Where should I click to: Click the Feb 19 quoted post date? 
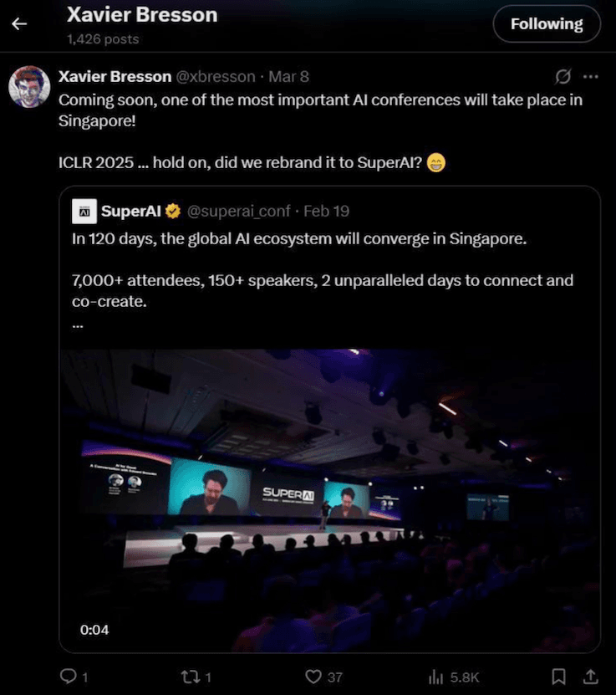(x=326, y=212)
